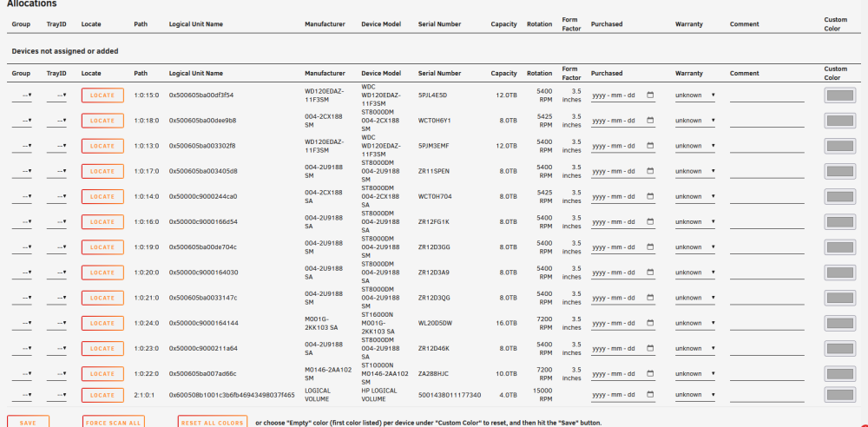Open custom color swatch for serial 5PJL4E5D
Viewport: 868px width, 427px height.
(x=839, y=95)
